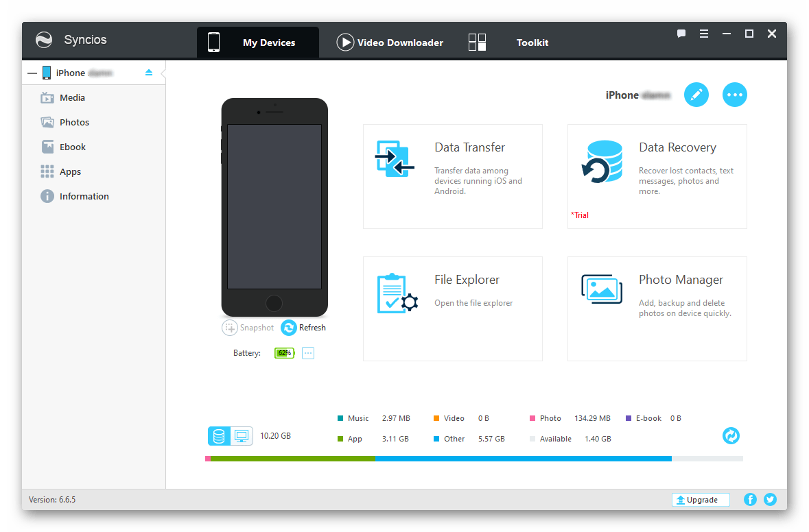Click the storage refresh icon
Screen dimensions: 809x532
coord(731,435)
